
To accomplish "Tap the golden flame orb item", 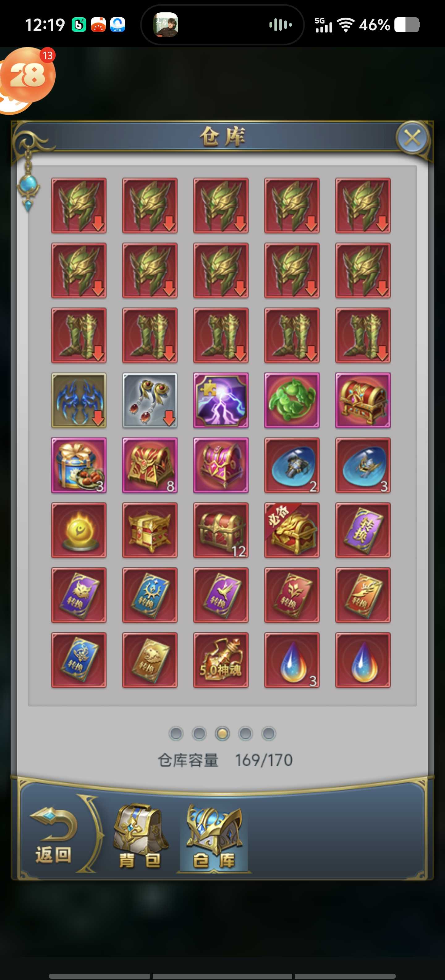I will [x=79, y=530].
